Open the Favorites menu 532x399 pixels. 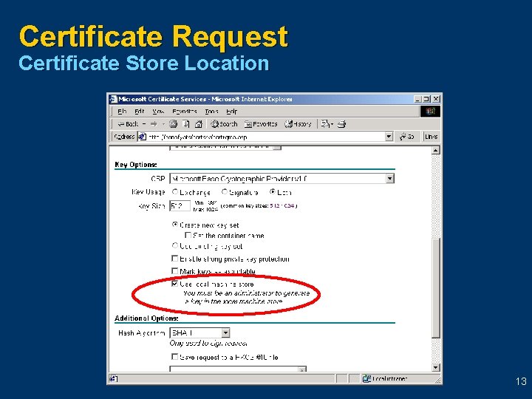(x=185, y=112)
